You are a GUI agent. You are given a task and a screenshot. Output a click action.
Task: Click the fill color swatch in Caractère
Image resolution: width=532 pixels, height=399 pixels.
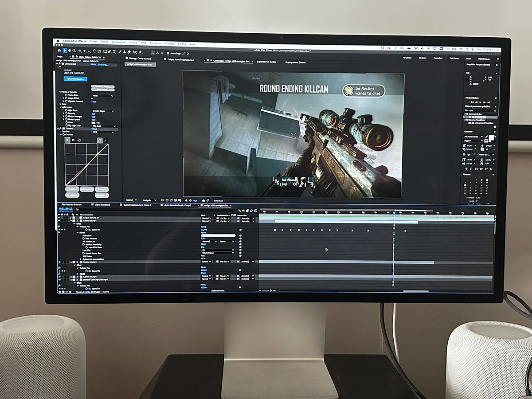[x=491, y=139]
